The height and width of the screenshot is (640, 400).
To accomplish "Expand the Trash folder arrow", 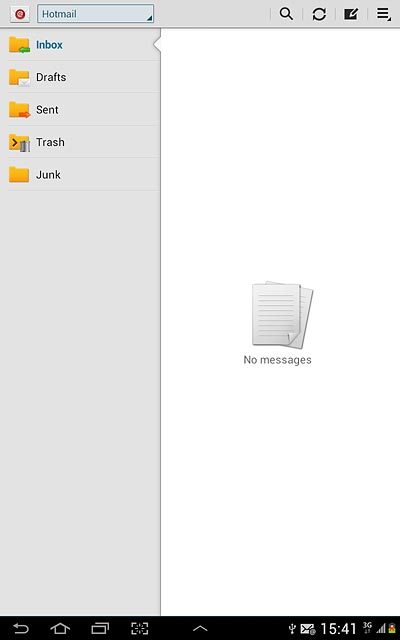I will pyautogui.click(x=14, y=142).
